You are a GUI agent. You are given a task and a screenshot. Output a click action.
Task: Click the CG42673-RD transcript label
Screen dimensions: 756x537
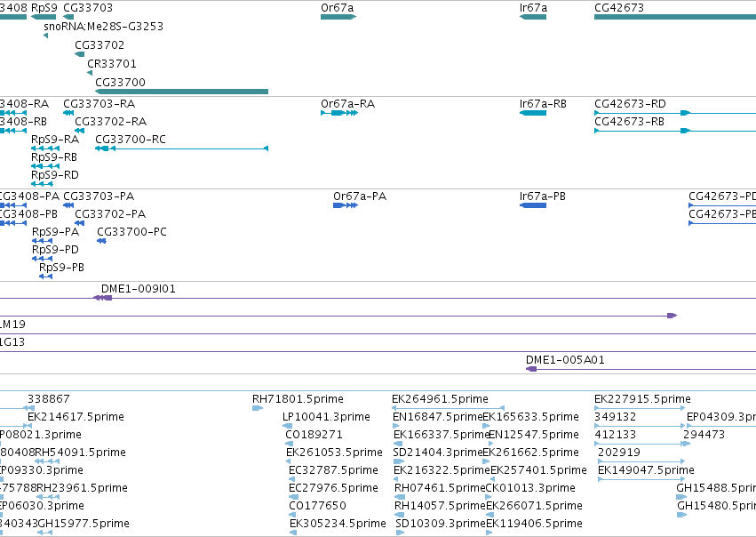point(630,104)
